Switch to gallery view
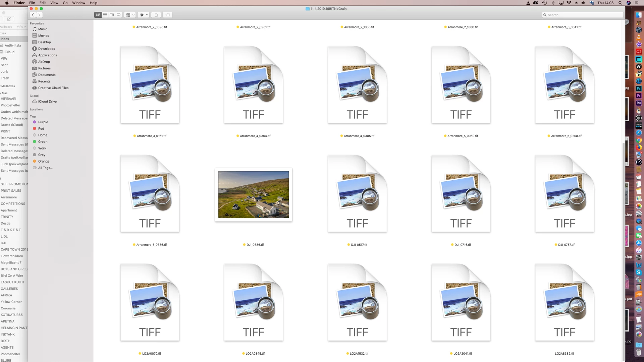644x362 pixels. 119,15
